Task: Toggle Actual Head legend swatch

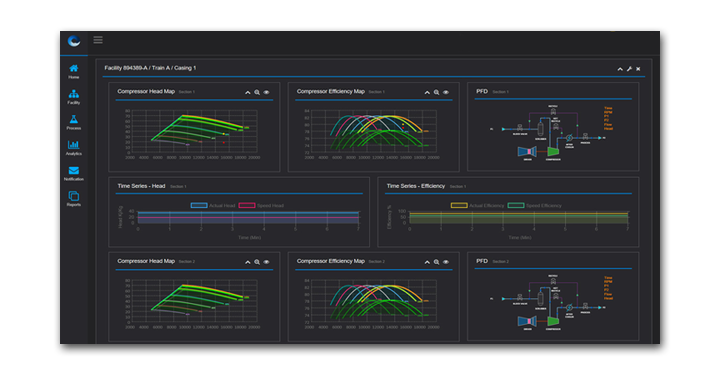Action: (x=199, y=205)
